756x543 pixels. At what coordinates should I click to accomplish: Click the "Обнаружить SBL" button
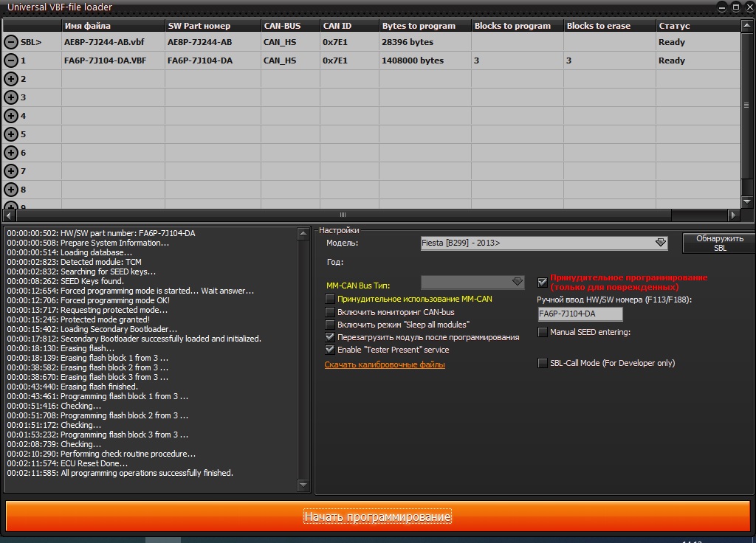pyautogui.click(x=719, y=243)
